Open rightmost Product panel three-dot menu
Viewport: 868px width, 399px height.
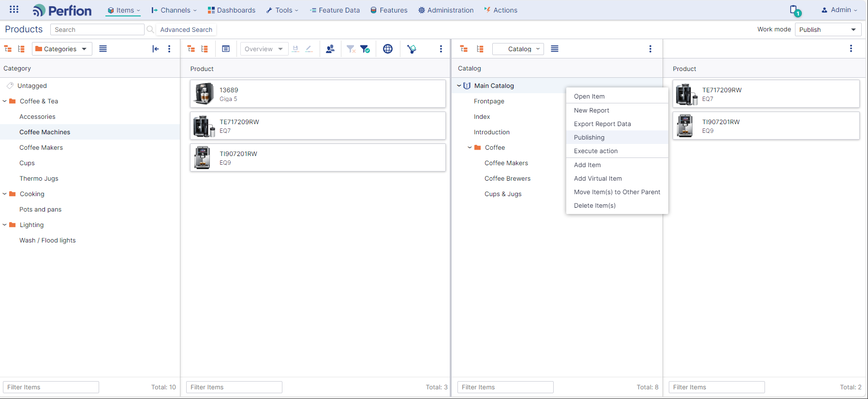(851, 49)
